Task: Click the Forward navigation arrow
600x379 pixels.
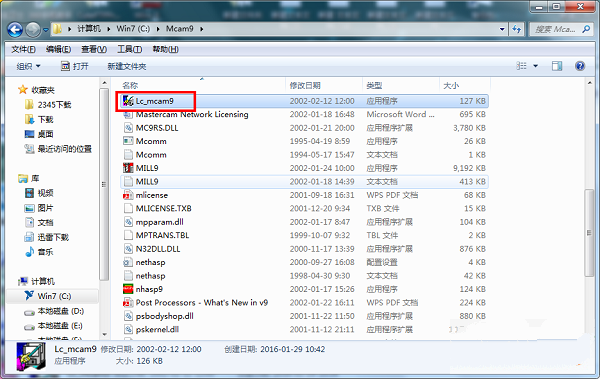Action: pos(33,29)
